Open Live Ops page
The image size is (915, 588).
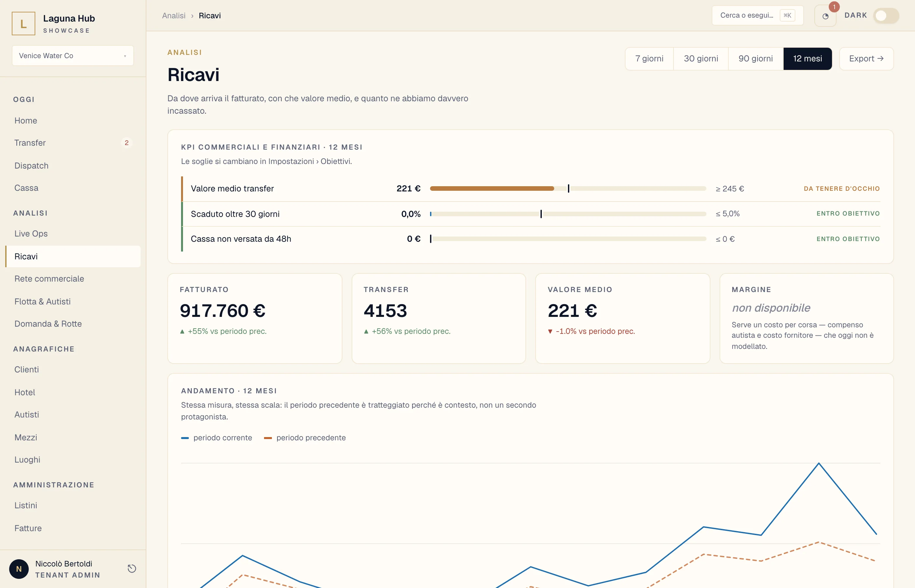click(x=73, y=234)
